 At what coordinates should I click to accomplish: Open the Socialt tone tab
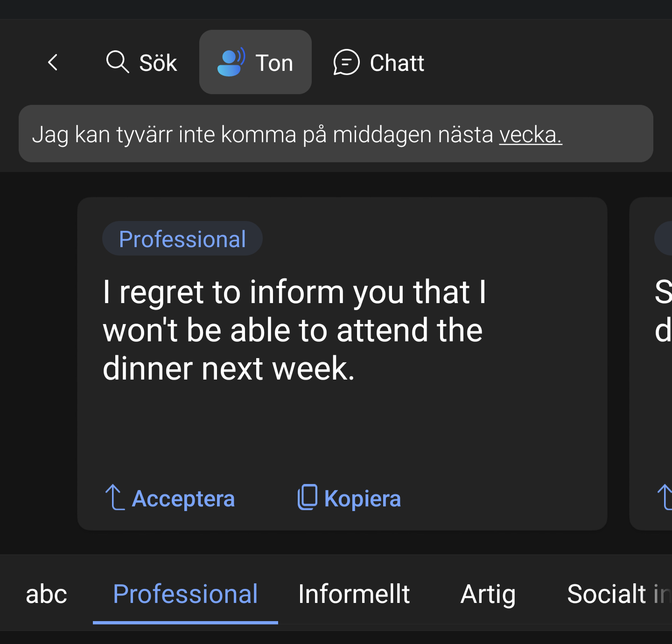[619, 594]
